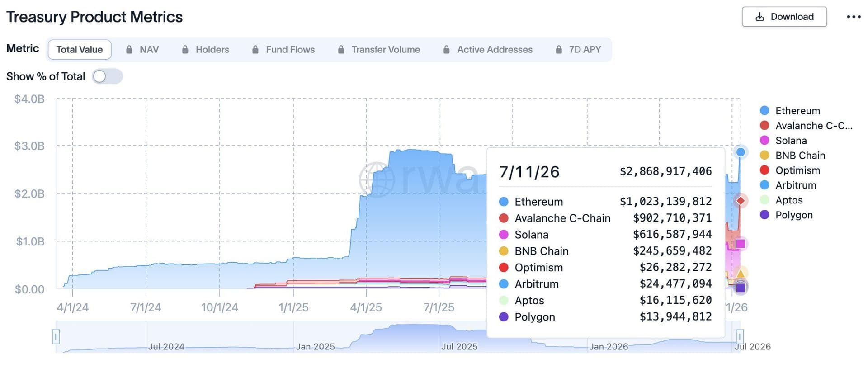
Task: Grab the left range slider handle
Action: pyautogui.click(x=56, y=336)
